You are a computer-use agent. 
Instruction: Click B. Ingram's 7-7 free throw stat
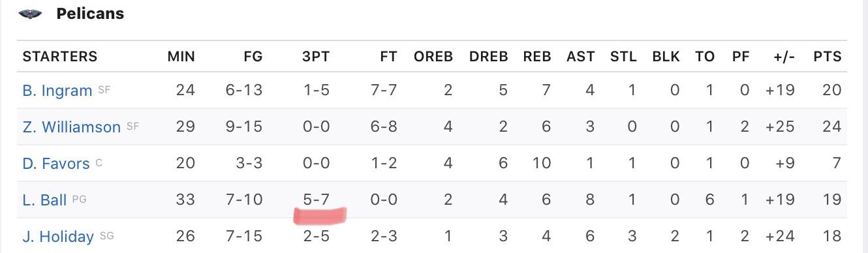point(383,90)
